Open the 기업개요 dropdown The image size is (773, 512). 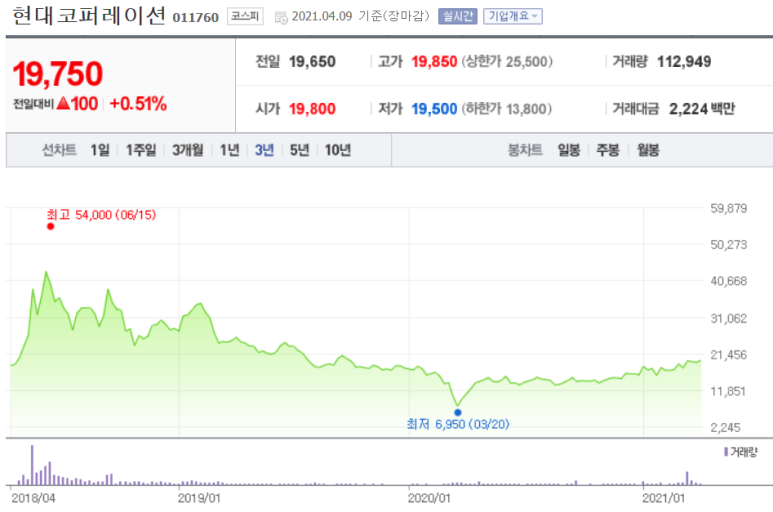(x=513, y=16)
